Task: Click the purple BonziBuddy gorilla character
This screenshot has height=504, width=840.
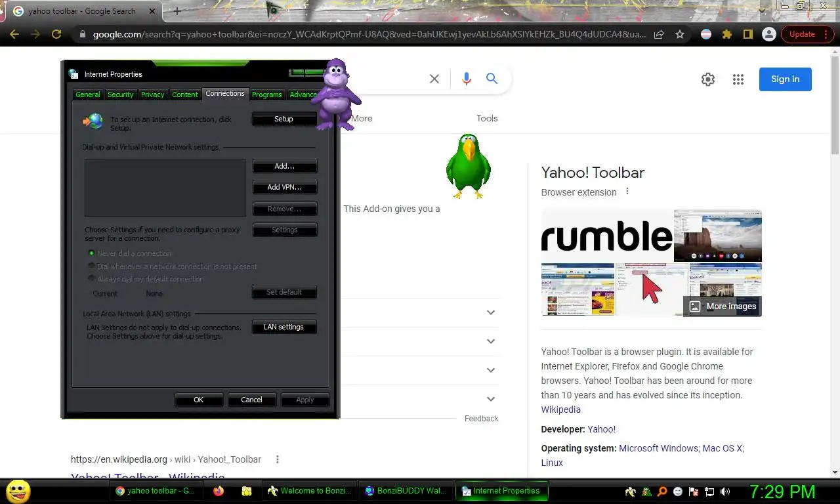Action: 335,94
